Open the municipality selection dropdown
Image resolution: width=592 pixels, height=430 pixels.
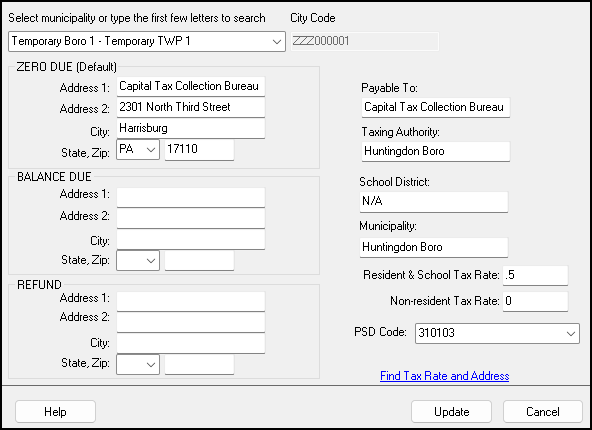point(146,41)
